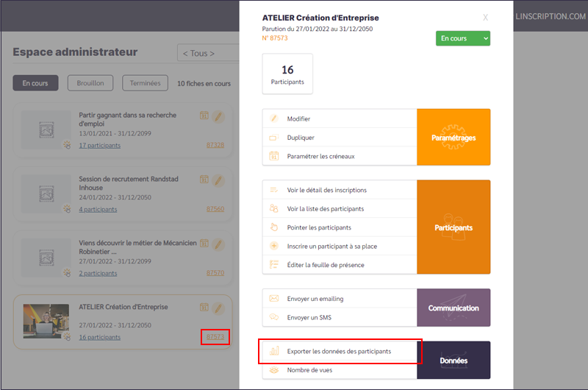Image resolution: width=588 pixels, height=390 pixels.
Task: Select the En cours filter tab
Action: point(35,83)
